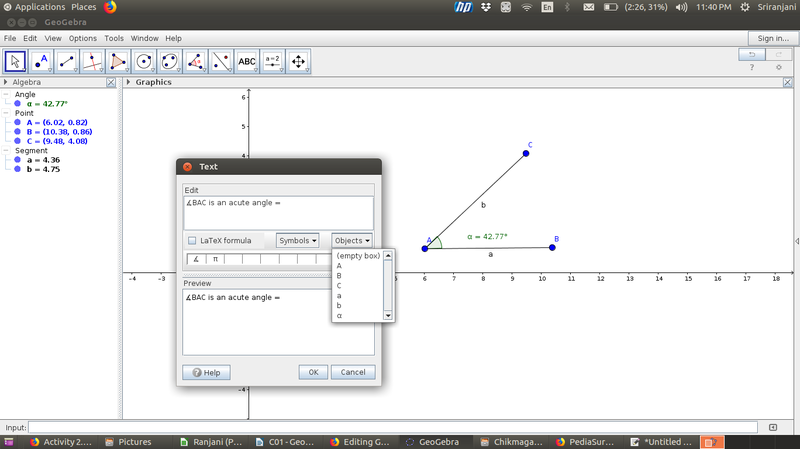Click the Objects list scroll down arrow
Viewport: 800px width, 449px height.
[388, 316]
